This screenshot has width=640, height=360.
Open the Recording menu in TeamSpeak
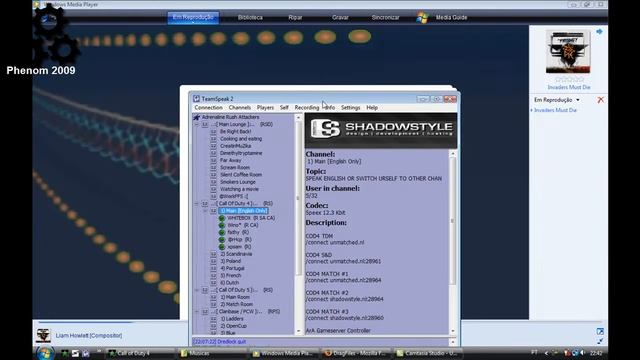[x=307, y=108]
